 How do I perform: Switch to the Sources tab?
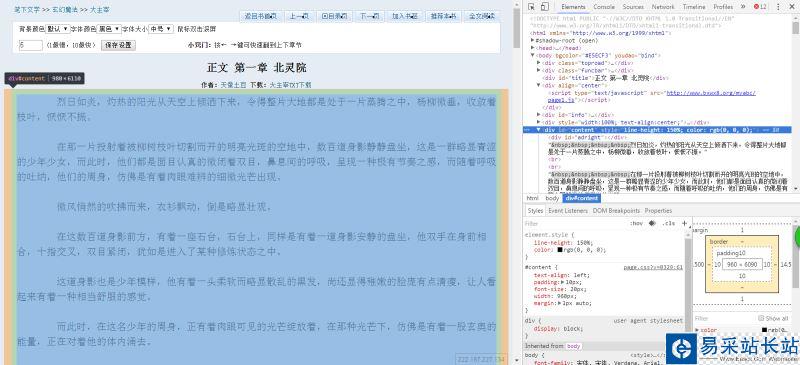click(x=633, y=7)
